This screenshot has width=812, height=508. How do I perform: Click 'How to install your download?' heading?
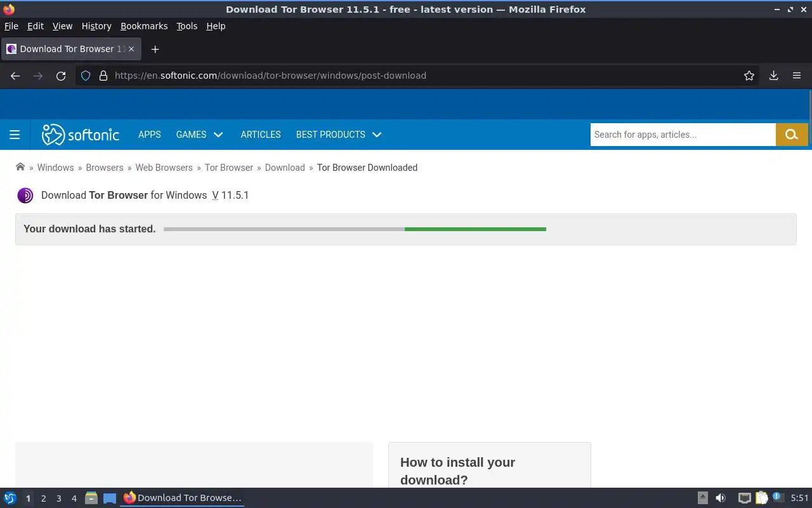457,471
